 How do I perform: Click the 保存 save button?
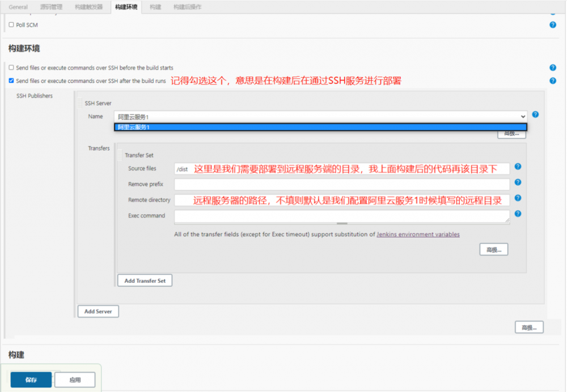coord(31,380)
